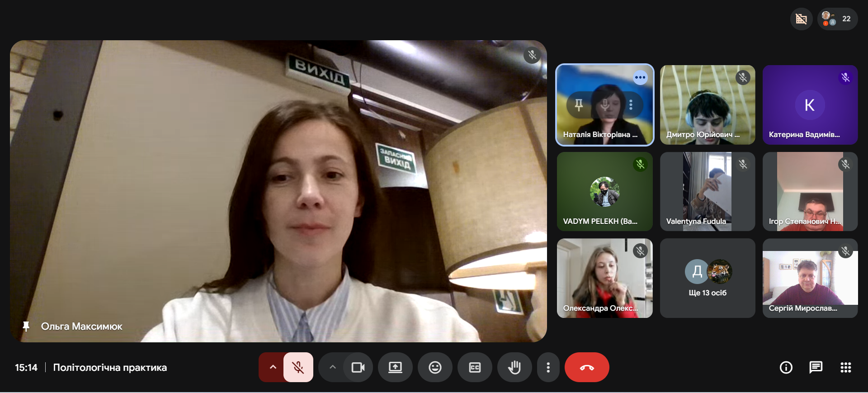Open the emoji reactions button
The image size is (868, 393).
click(435, 367)
